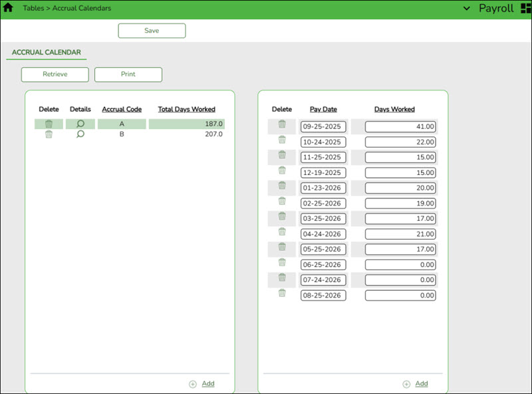532x394 pixels.
Task: Open details magnifier for accrual code A
Action: (80, 124)
